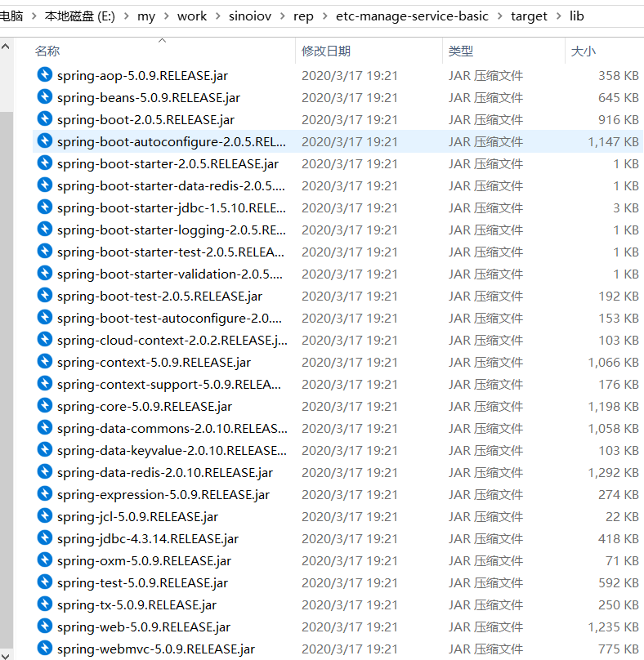Click the icon of spring-beans-5.0.9.RELEASE.jar
The height and width of the screenshot is (660, 644).
(x=45, y=97)
